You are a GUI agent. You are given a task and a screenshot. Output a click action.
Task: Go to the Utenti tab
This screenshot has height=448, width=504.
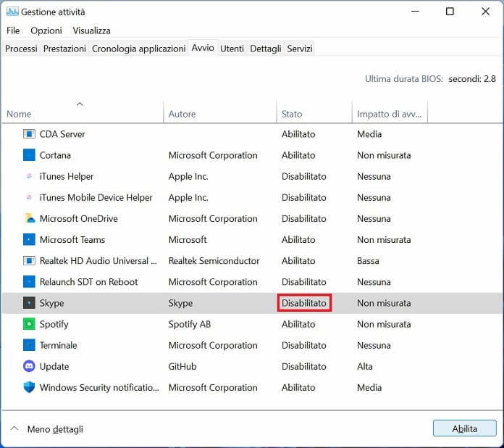[232, 49]
